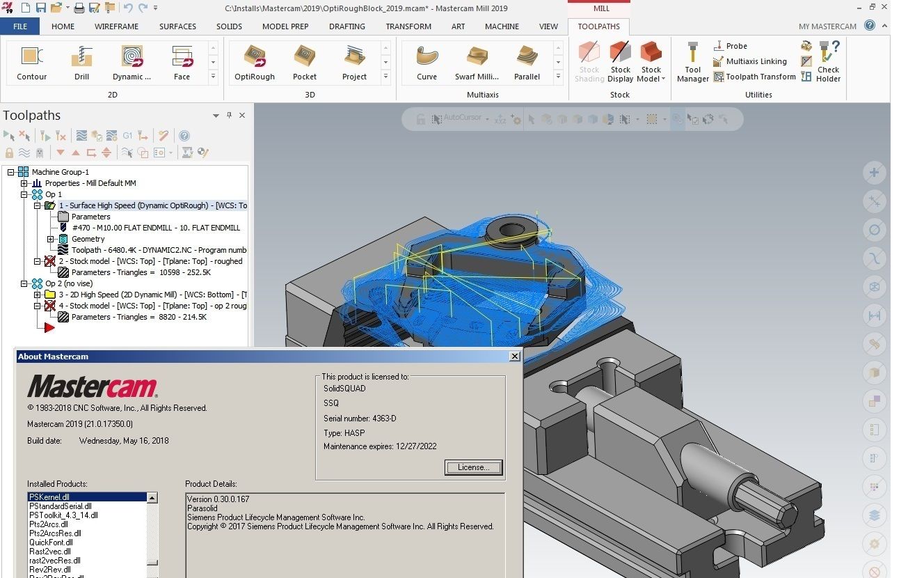The height and width of the screenshot is (578, 924).
Task: Toggle toolpath display on selected operations
Action: [x=24, y=153]
